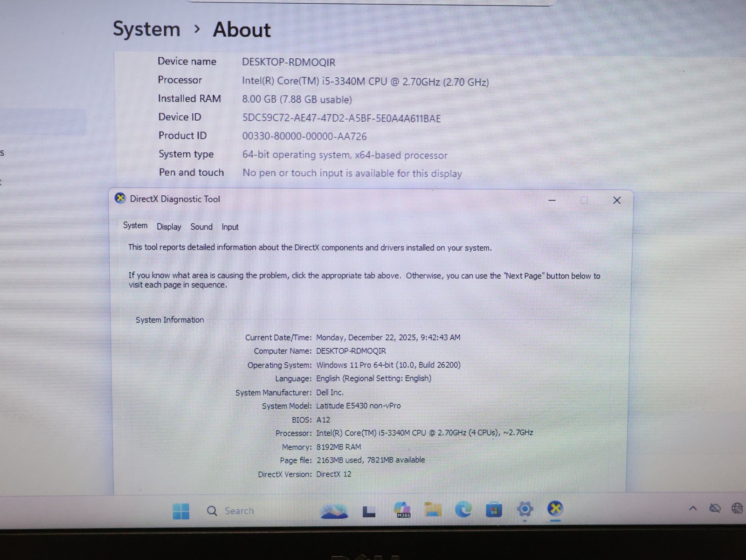
Task: Click Computer Name value in DirectX tool
Action: tap(351, 351)
